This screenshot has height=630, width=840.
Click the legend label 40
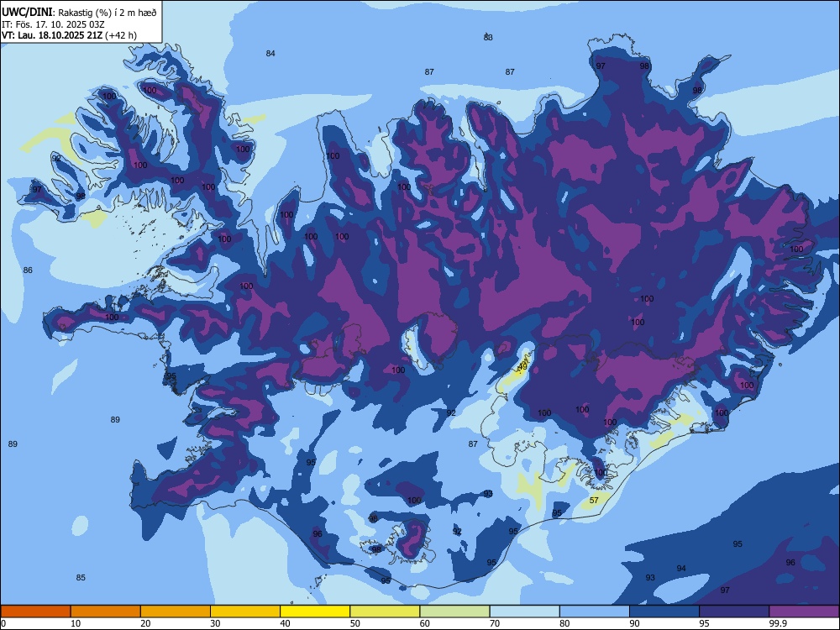click(x=285, y=623)
